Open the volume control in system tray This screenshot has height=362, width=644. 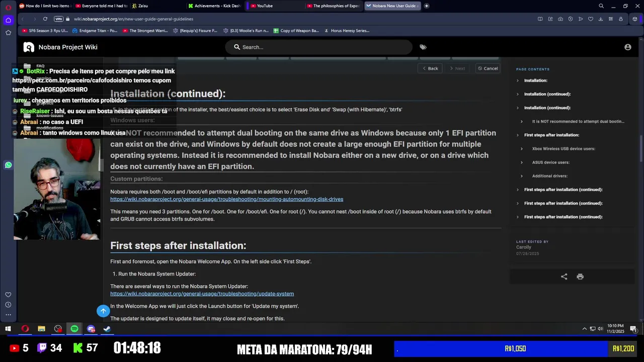pos(600,329)
